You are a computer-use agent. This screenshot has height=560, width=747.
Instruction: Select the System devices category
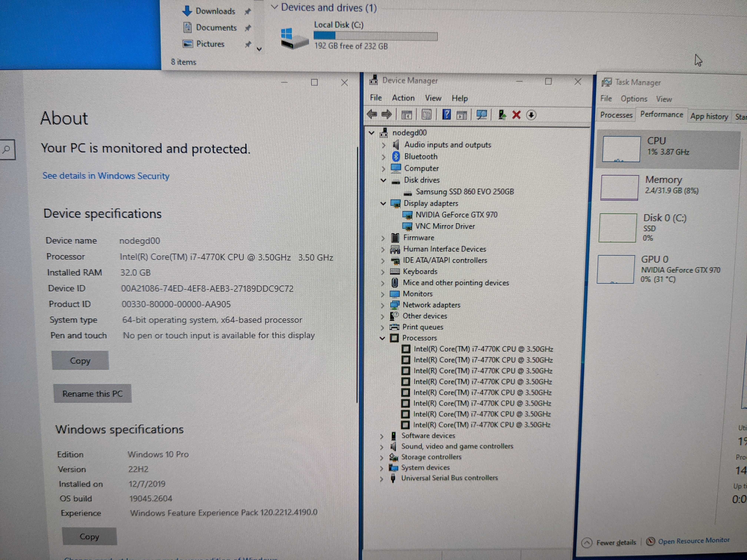(426, 468)
